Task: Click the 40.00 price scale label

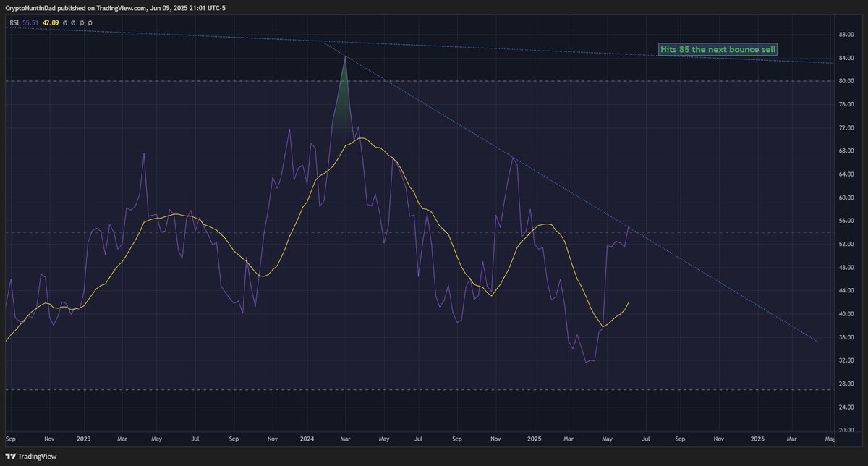Action: point(848,314)
